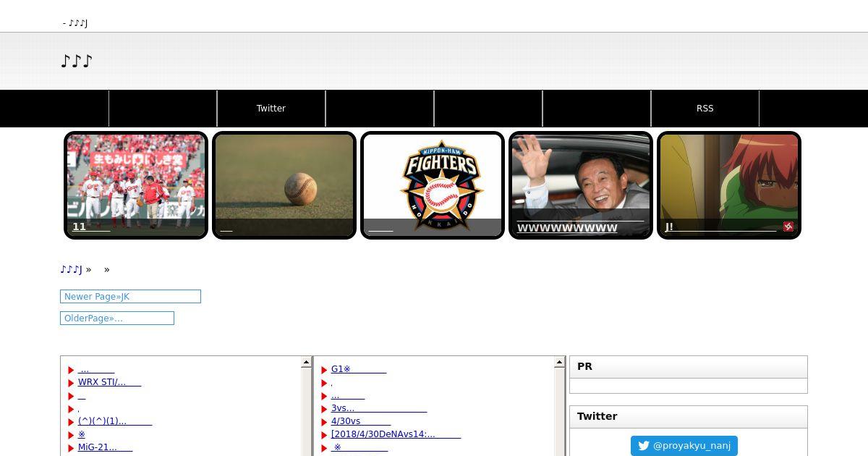Open the 4/30vs article link

tap(361, 421)
